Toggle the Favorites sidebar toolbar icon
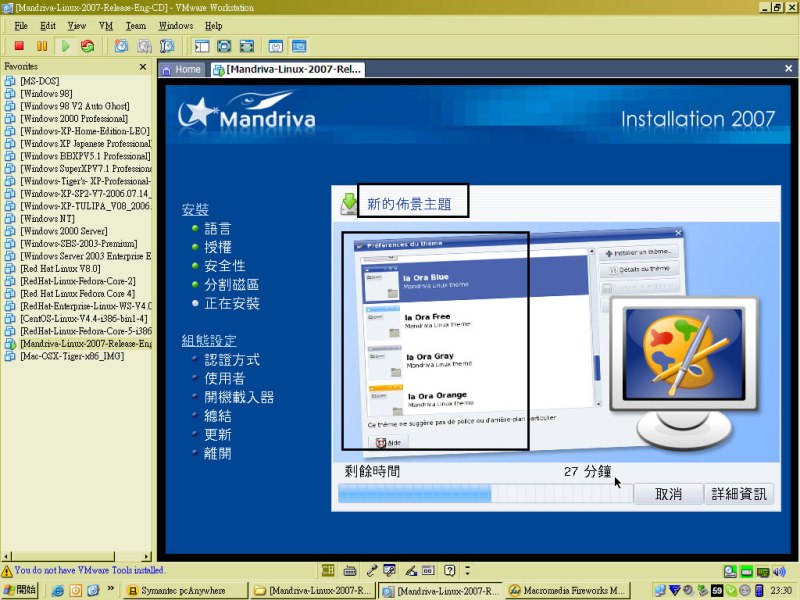The height and width of the screenshot is (600, 800). 202,46
